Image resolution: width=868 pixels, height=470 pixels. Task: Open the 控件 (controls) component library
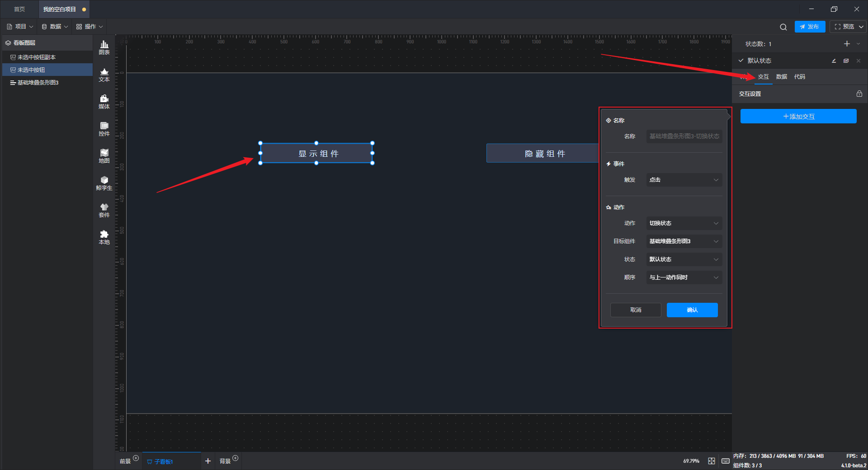coord(104,129)
